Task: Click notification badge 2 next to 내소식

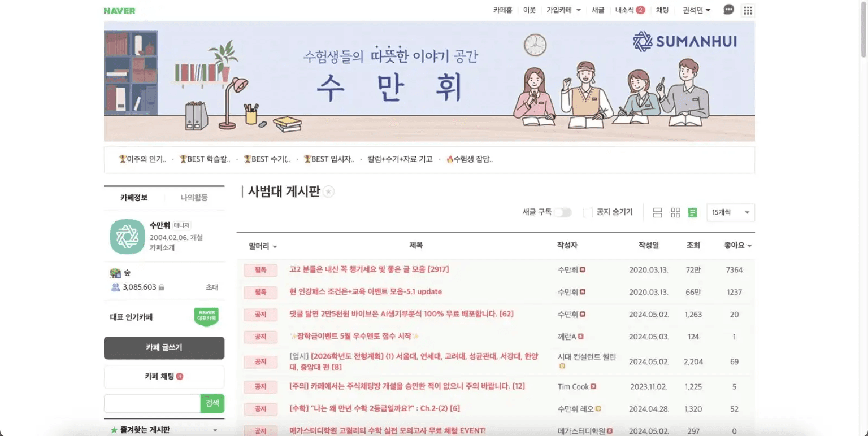Action: pos(640,10)
